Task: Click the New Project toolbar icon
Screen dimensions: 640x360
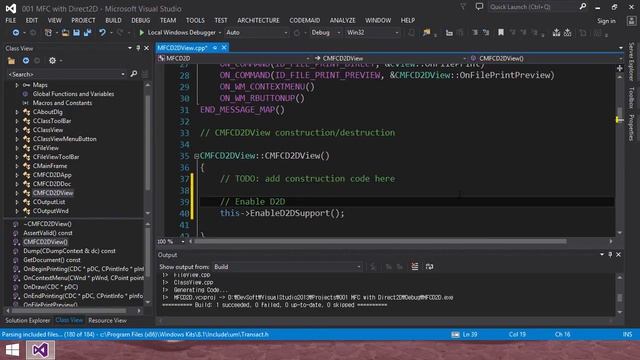Action: [x=48, y=33]
